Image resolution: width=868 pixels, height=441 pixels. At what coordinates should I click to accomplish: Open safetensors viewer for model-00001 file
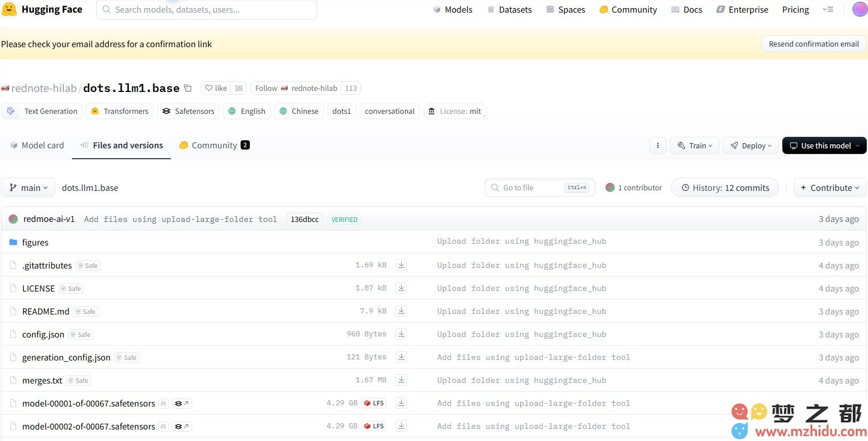tap(182, 404)
